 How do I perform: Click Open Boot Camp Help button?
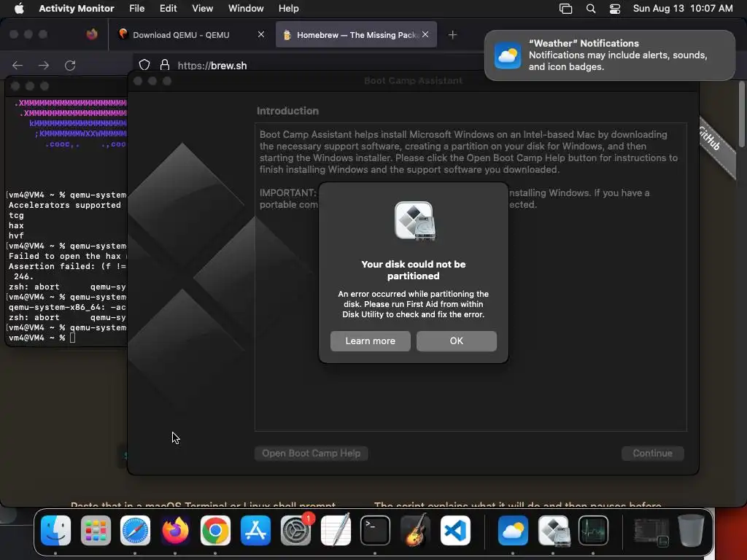(x=311, y=454)
